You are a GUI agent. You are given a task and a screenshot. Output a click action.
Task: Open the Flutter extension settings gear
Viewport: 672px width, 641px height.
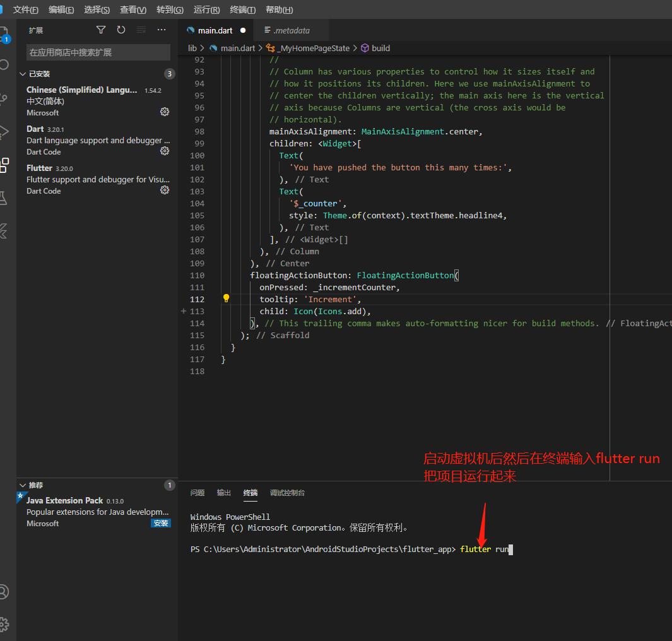163,191
